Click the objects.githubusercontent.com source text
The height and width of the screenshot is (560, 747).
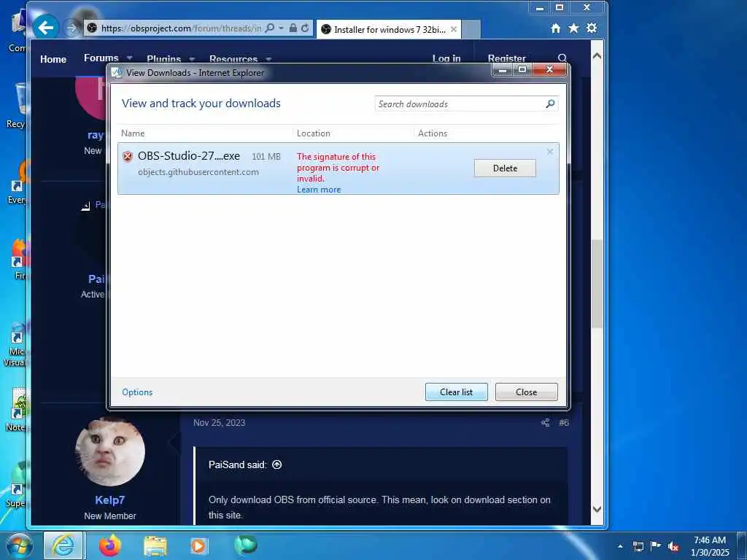click(198, 172)
